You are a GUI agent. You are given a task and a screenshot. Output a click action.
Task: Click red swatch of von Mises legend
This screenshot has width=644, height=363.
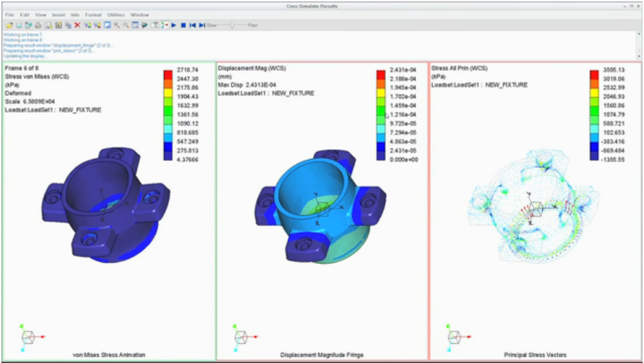[168, 71]
